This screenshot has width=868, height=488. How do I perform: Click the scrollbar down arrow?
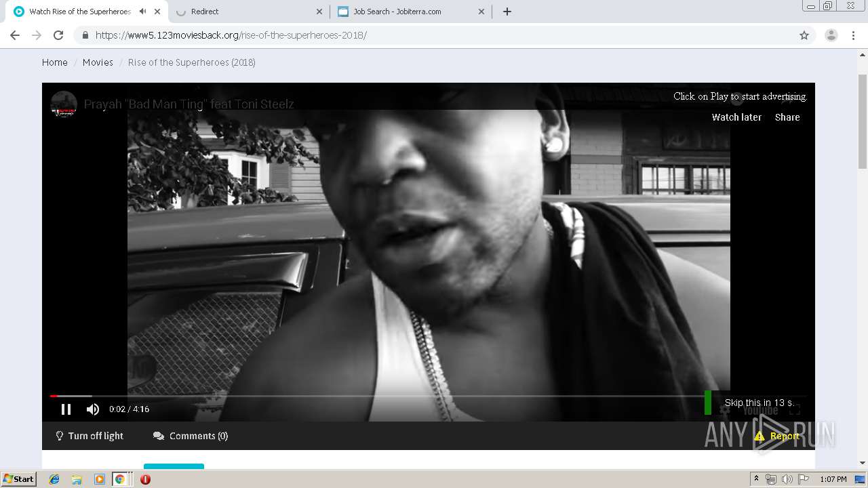[863, 463]
